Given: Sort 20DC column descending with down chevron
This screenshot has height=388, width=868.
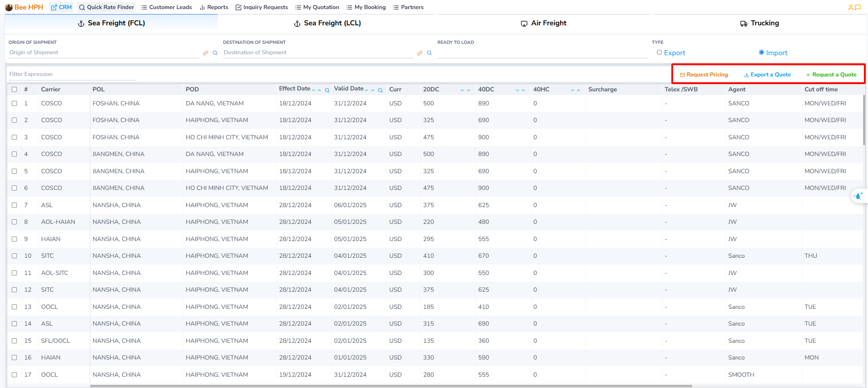Looking at the screenshot, I should point(462,90).
